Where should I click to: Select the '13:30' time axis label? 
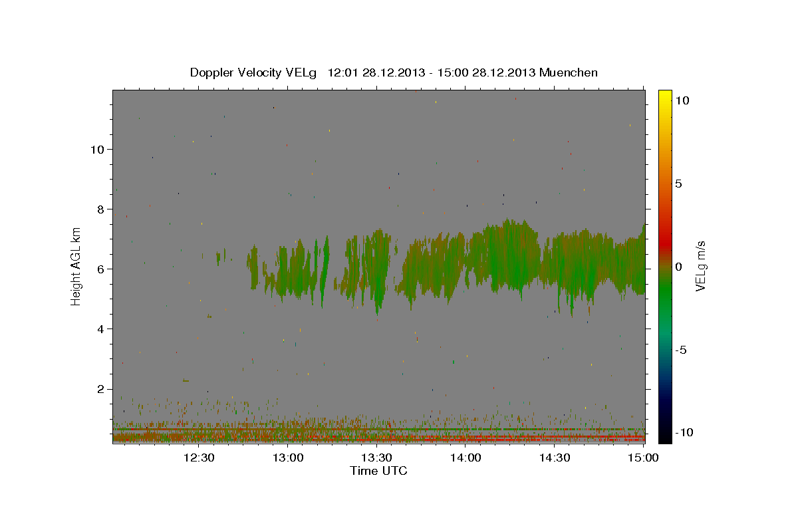[377, 458]
